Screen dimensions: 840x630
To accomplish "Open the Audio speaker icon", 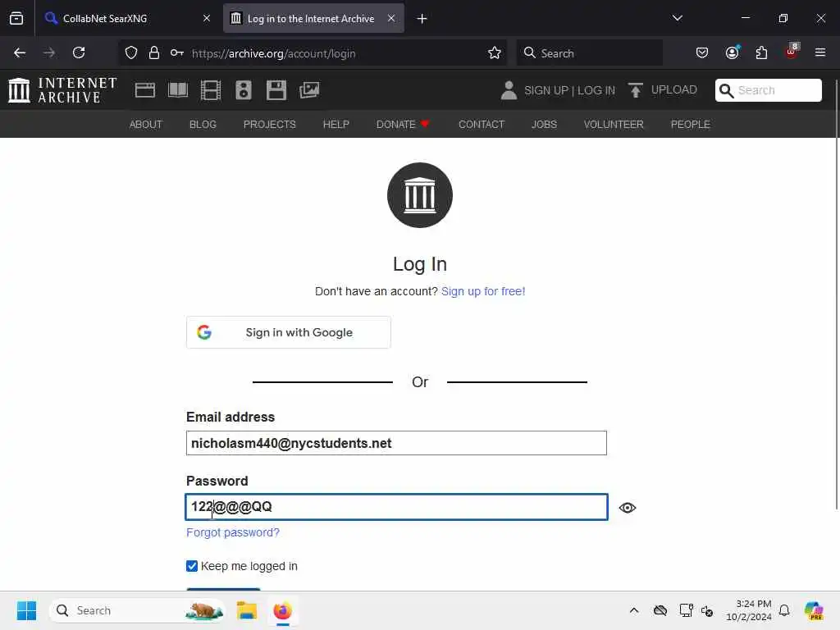I will [243, 90].
